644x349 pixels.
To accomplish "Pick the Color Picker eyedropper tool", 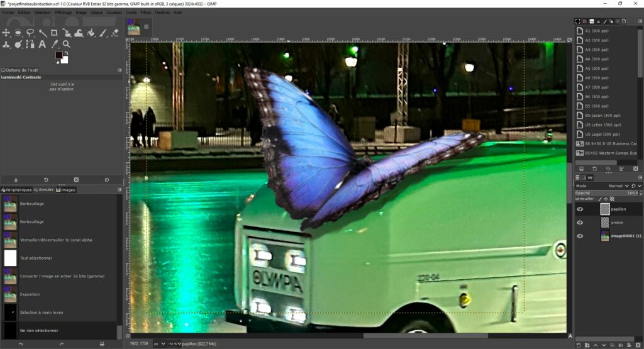I will click(x=54, y=45).
